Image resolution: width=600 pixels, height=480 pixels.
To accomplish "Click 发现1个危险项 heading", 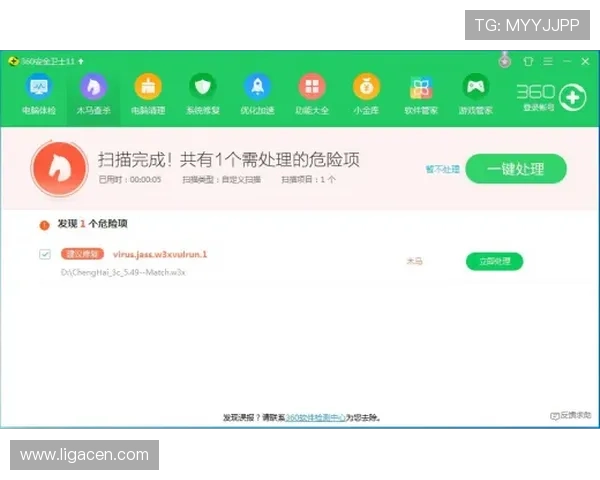I will click(93, 224).
